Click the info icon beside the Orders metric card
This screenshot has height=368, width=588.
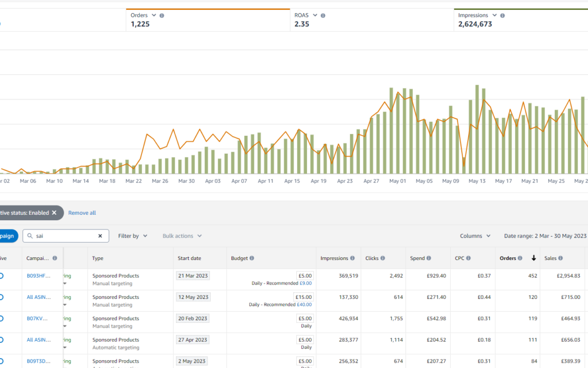pos(162,16)
